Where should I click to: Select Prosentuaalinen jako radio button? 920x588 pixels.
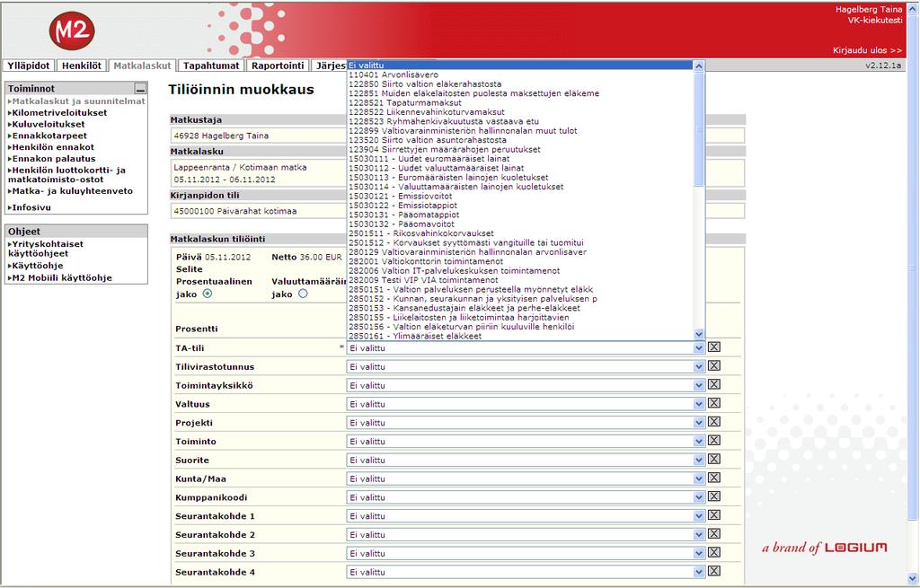click(208, 294)
